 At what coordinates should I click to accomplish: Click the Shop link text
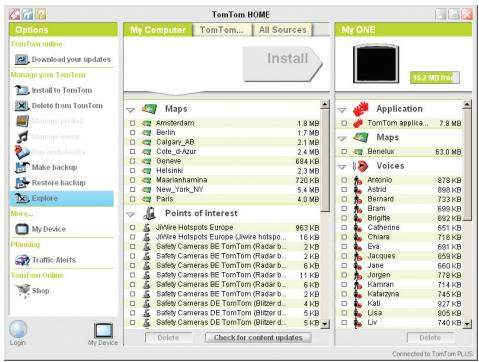tap(41, 291)
